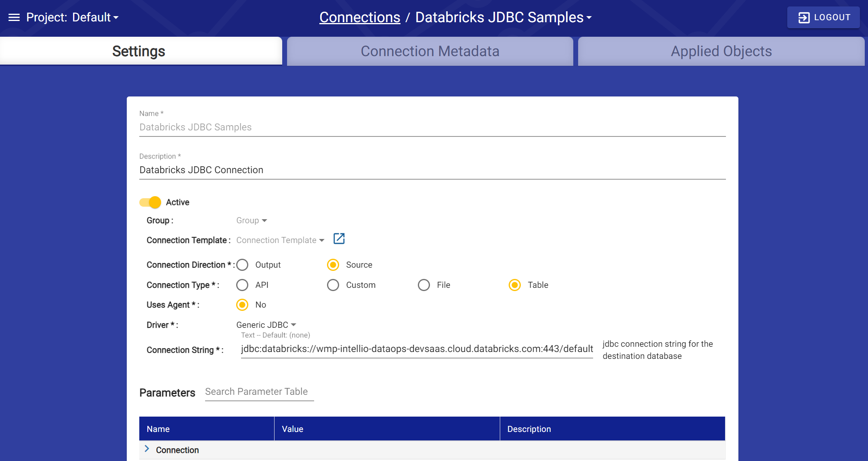Select the Output connection direction
The height and width of the screenshot is (461, 868).
click(x=242, y=265)
